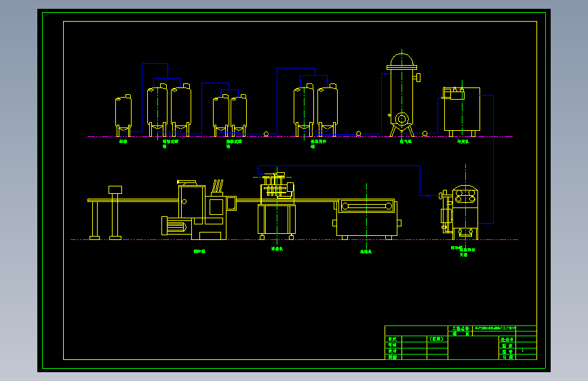Click the long conveyor slot with rounded ends
588x381 pixels.
(367, 206)
